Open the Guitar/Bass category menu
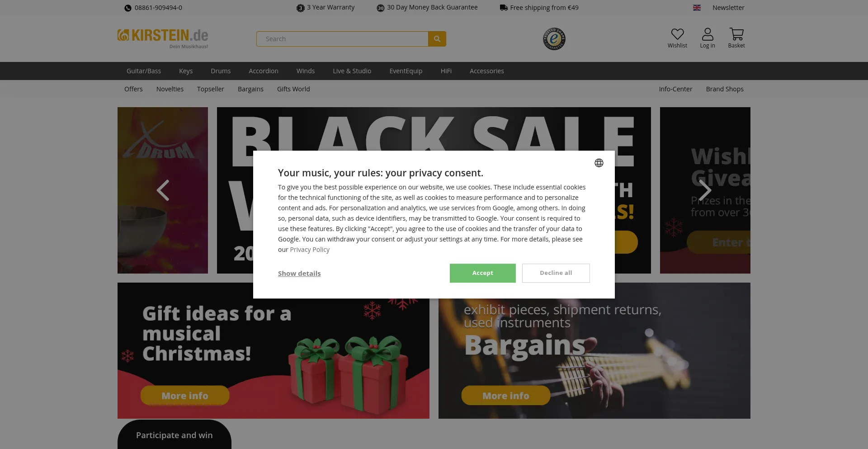Screen dimensions: 868x449 point(144,71)
